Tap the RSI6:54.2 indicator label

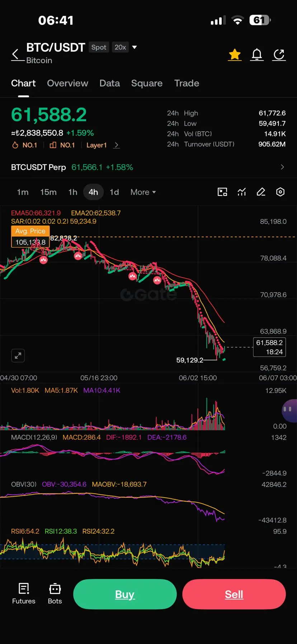point(25,531)
